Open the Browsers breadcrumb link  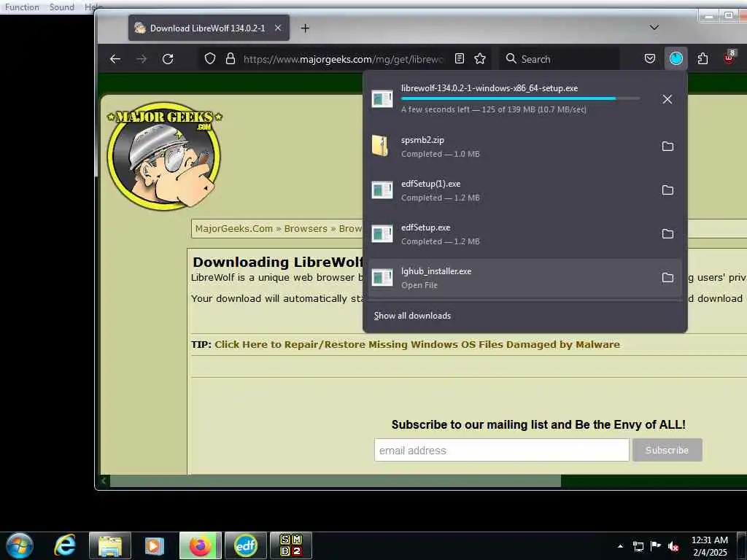(306, 228)
